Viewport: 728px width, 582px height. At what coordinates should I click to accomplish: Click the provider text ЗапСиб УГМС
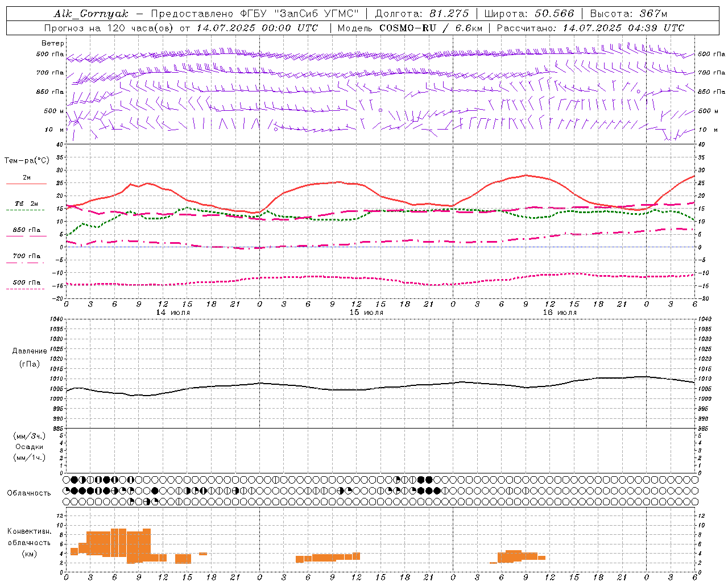tap(316, 14)
